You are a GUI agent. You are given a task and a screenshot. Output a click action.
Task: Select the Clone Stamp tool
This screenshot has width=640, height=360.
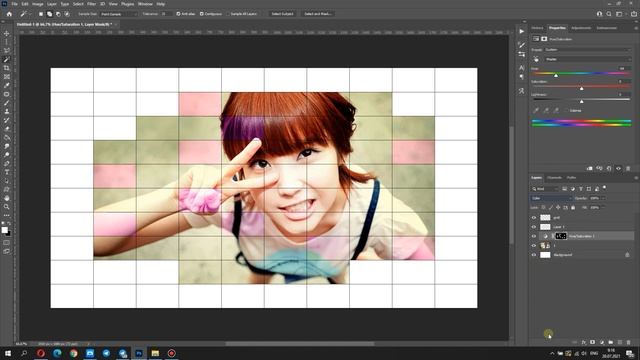click(x=7, y=111)
